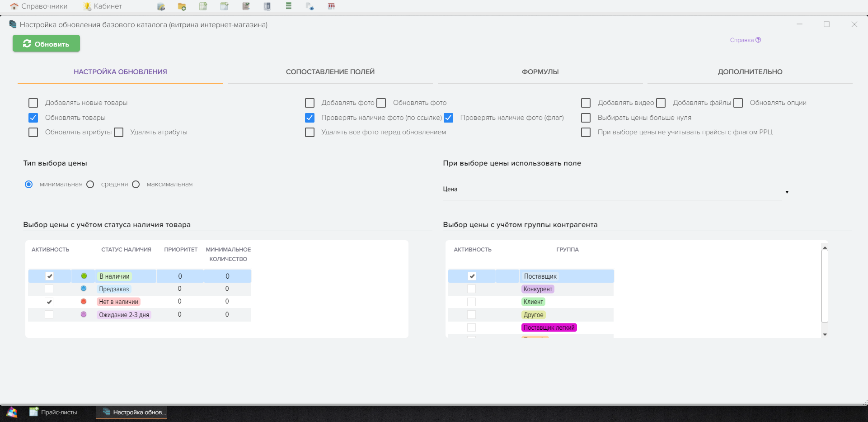Image resolution: width=868 pixels, height=422 pixels.
Task: Toggle activity checkbox for Поставщик group
Action: tap(472, 276)
